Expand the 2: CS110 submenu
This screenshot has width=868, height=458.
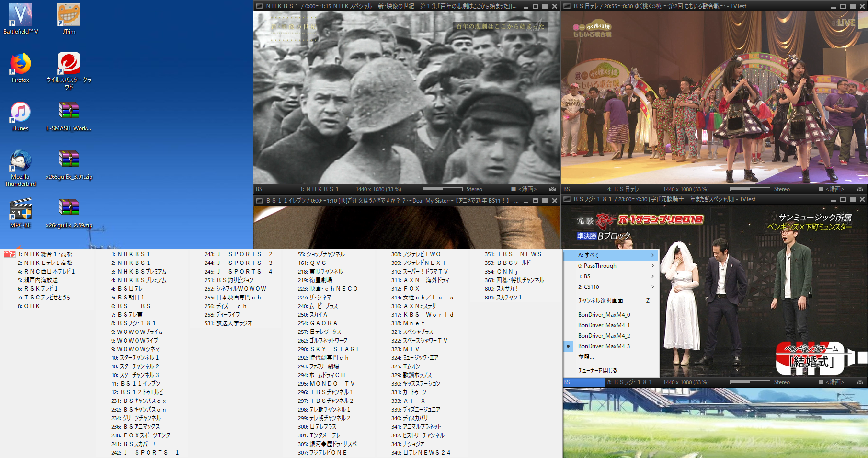611,287
